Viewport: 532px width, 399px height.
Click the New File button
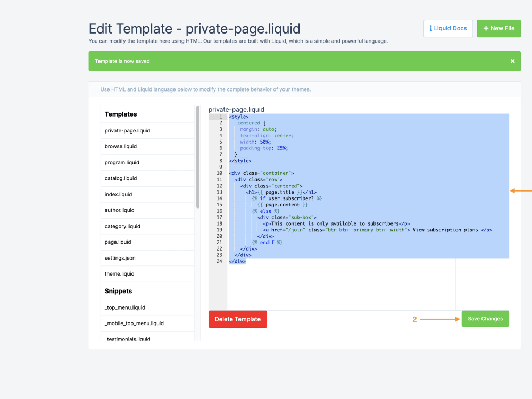click(498, 29)
